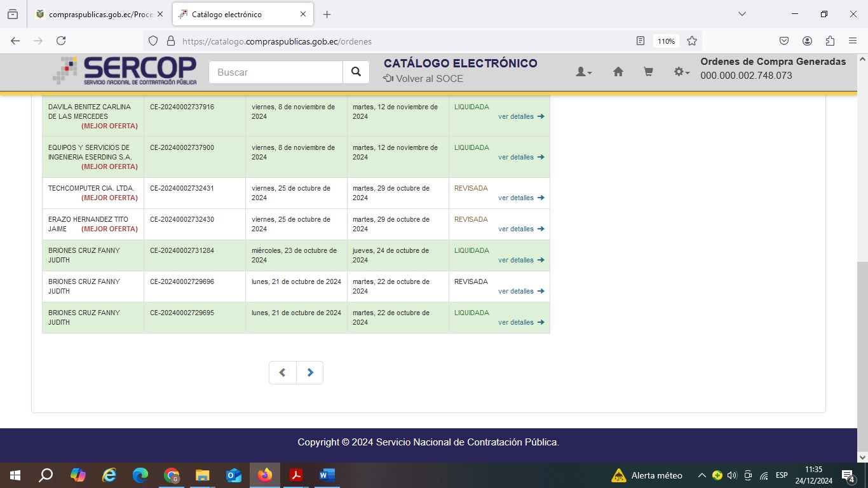Click the SERCOP logo

click(x=125, y=71)
